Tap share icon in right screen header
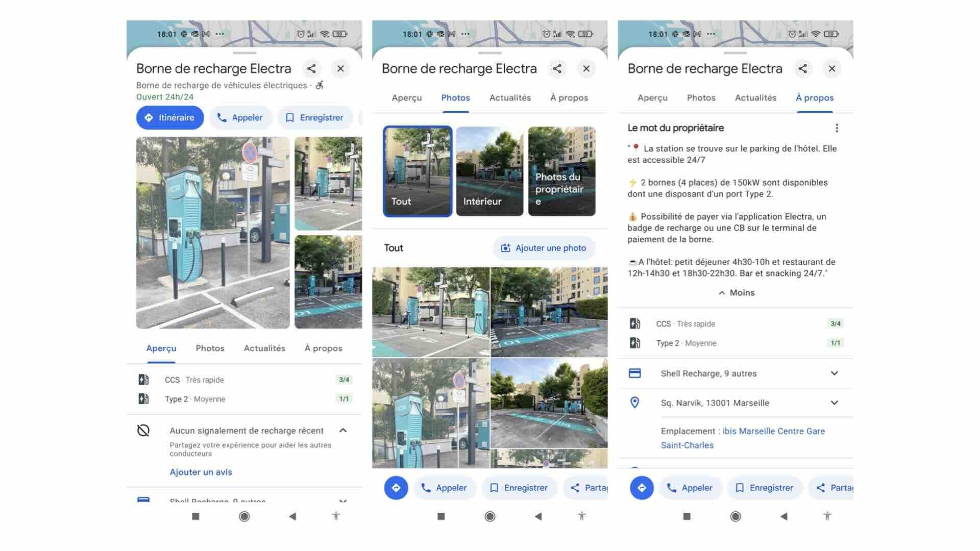The height and width of the screenshot is (551, 980). point(803,69)
